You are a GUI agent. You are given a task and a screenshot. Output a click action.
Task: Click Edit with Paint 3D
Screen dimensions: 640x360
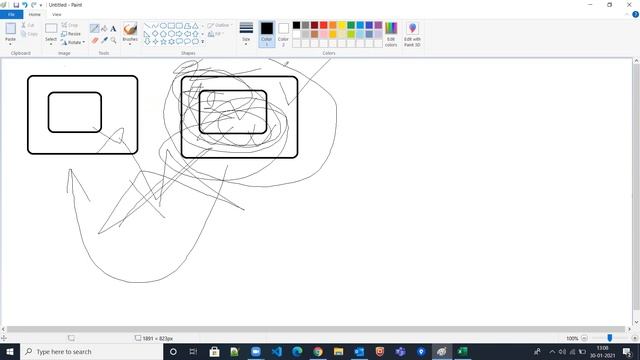click(412, 34)
